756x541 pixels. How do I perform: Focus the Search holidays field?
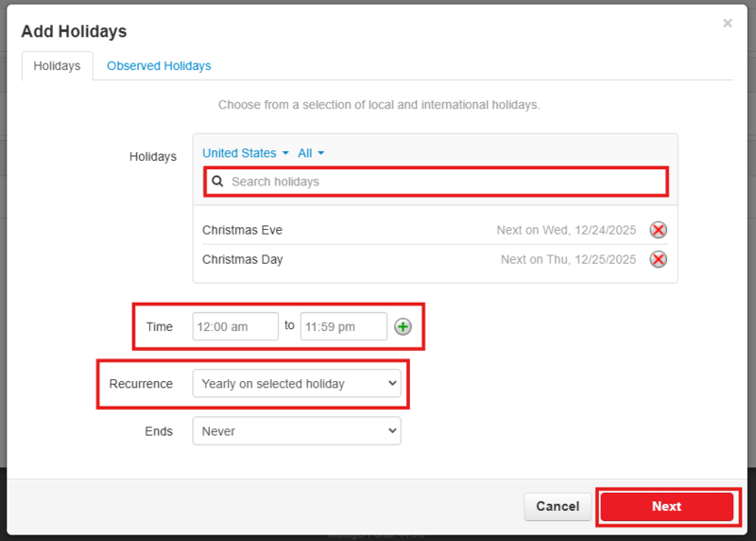444,182
